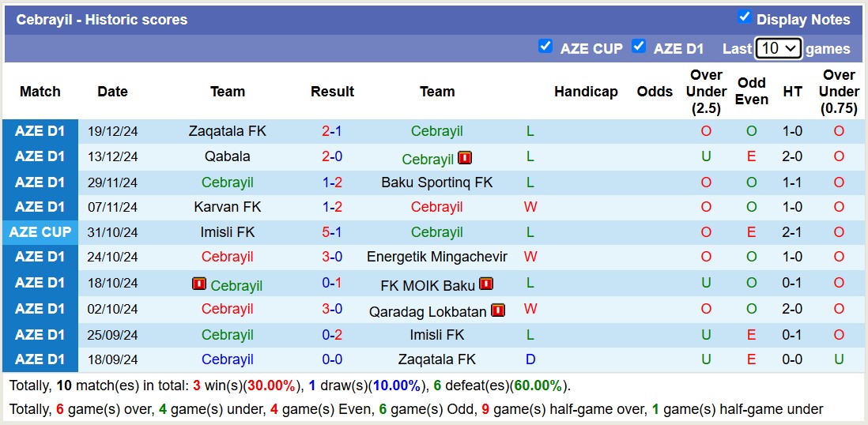This screenshot has width=868, height=425.
Task: Click the AZE CUP match label on 31/10/24
Action: pyautogui.click(x=40, y=232)
